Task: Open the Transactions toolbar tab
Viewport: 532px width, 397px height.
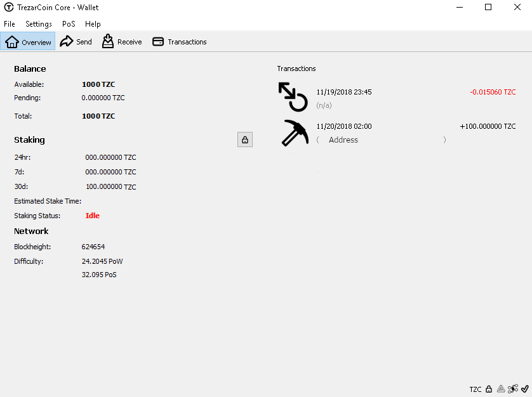Action: [x=180, y=42]
